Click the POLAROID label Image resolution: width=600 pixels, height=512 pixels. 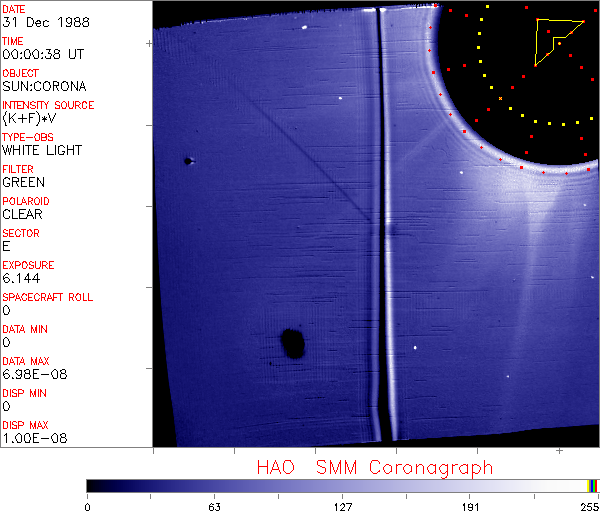click(x=26, y=201)
